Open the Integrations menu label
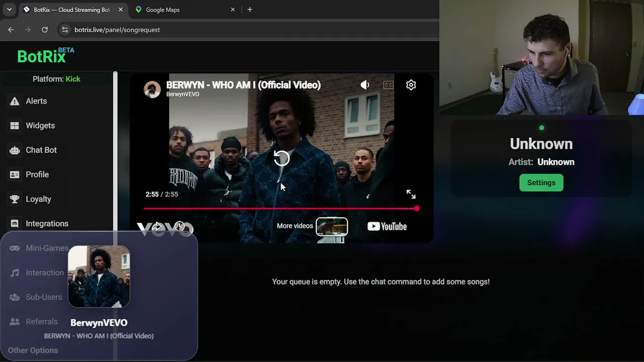 pos(47,224)
